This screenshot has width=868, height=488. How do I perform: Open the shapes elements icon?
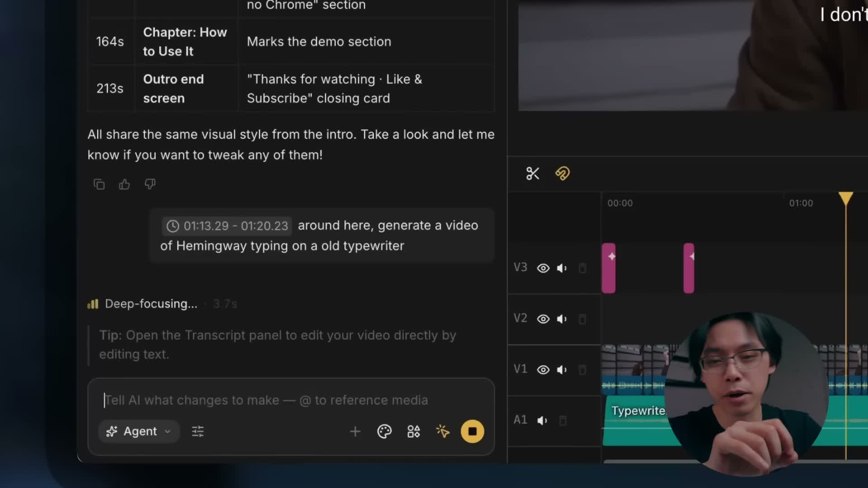[x=414, y=432]
